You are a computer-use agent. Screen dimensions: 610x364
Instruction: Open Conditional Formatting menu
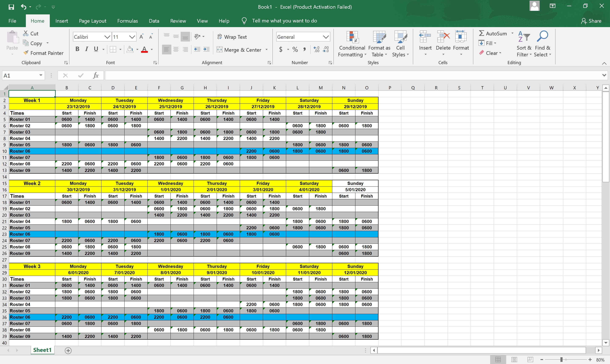352,44
